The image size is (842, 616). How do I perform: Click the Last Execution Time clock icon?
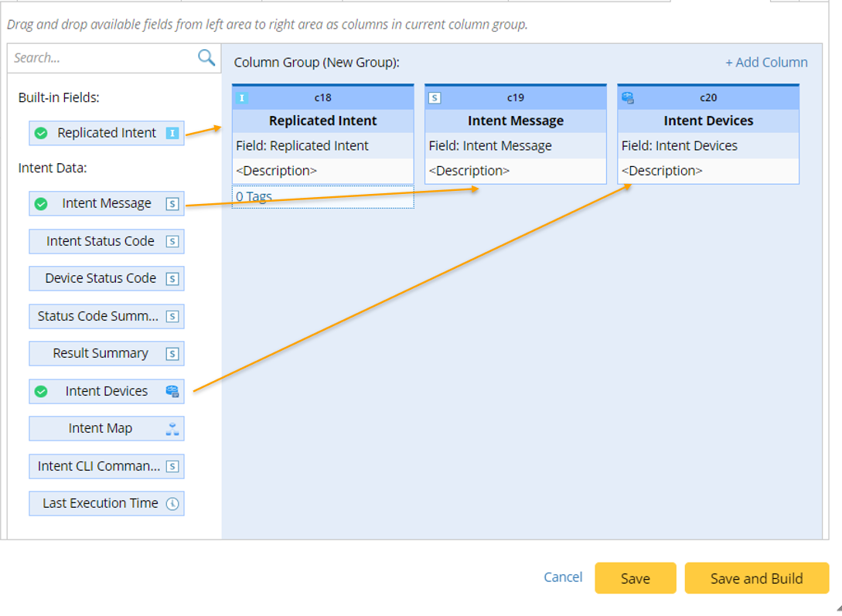(x=172, y=504)
